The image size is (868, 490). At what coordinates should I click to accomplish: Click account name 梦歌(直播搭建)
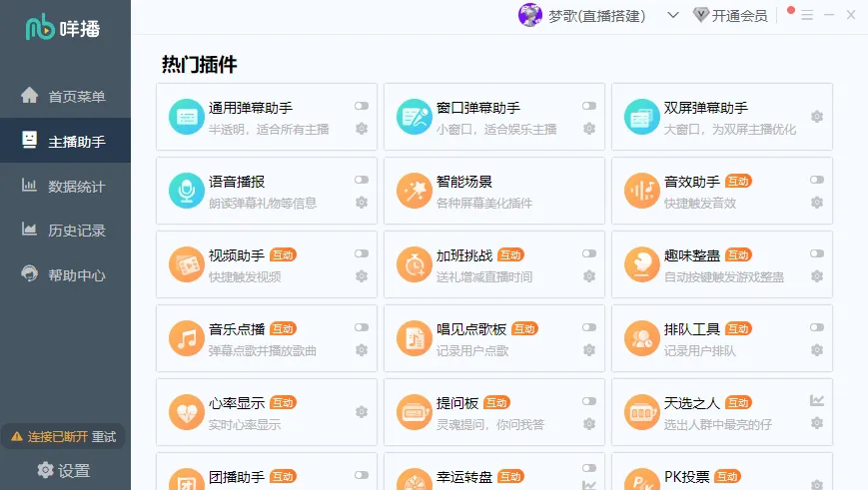click(596, 16)
